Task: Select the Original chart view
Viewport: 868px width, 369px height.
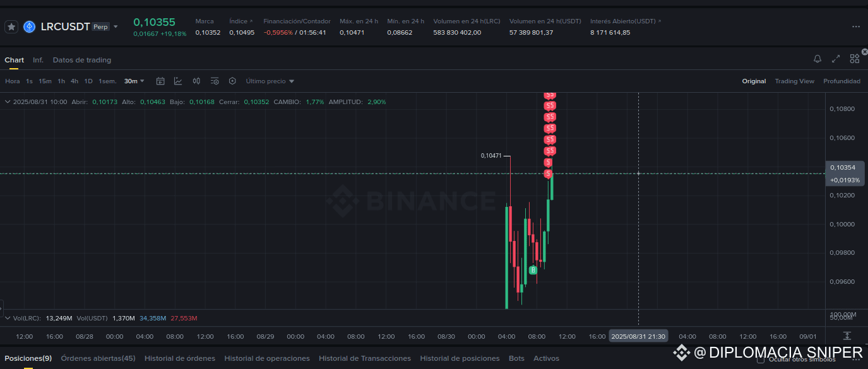Action: [754, 81]
